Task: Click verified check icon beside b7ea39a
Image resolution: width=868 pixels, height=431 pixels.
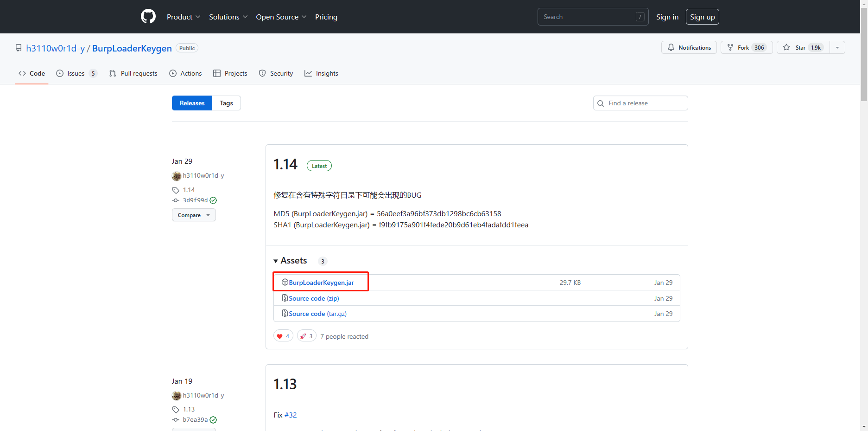Action: [x=213, y=420]
